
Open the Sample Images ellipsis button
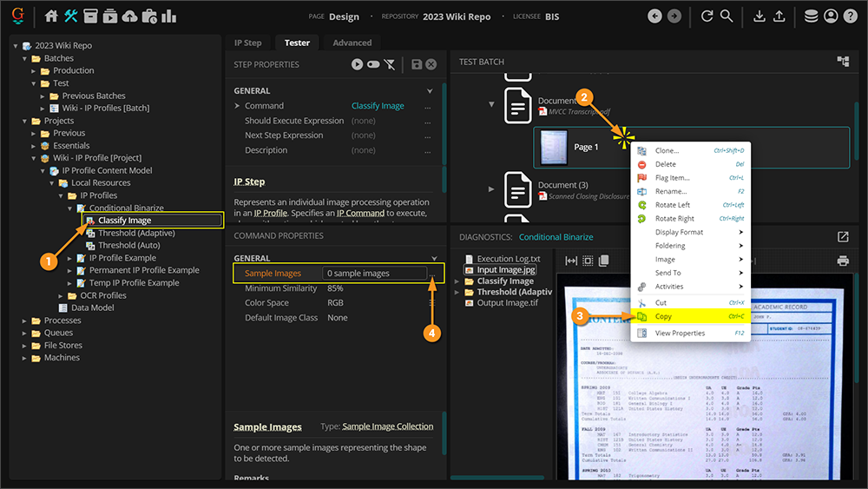click(x=431, y=273)
